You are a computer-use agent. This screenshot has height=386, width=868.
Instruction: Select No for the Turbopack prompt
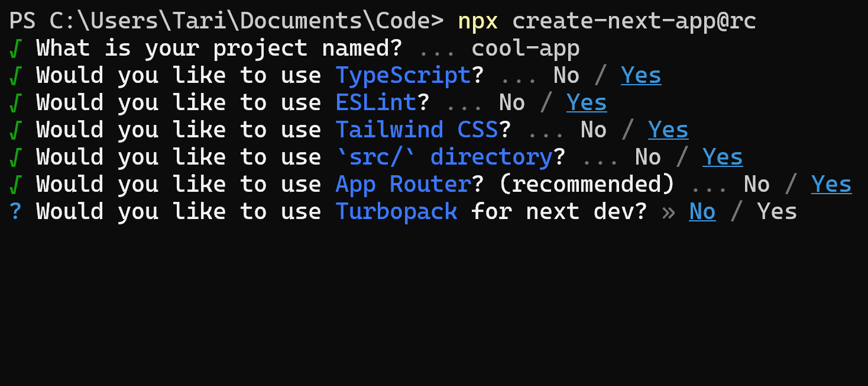[x=702, y=212]
